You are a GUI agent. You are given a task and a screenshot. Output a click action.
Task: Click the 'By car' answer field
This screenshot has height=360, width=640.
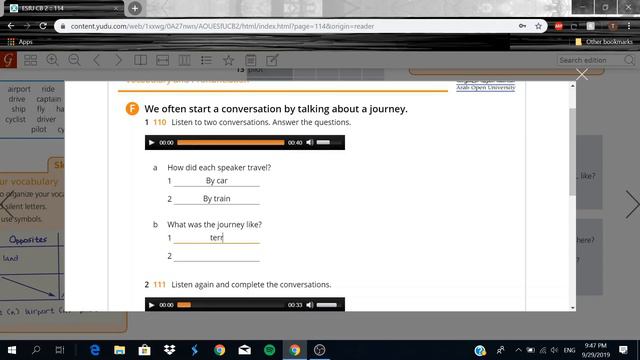click(x=217, y=181)
